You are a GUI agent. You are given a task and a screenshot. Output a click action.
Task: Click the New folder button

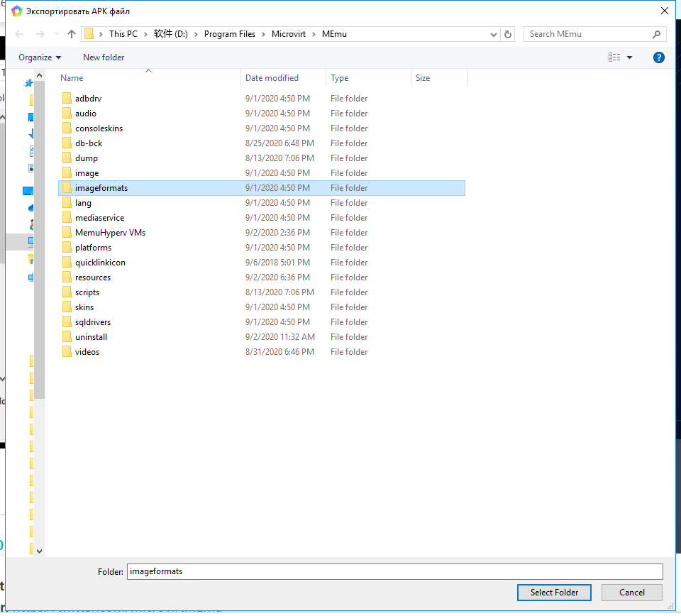[104, 57]
